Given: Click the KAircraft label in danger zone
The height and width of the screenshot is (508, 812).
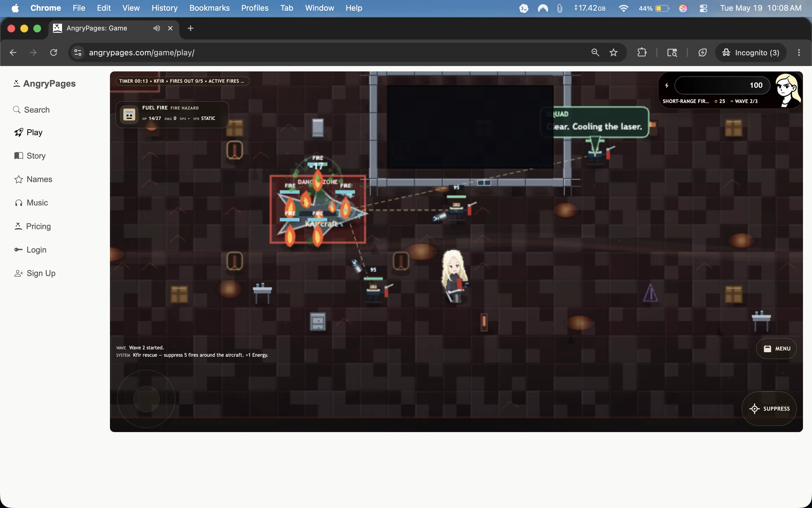Looking at the screenshot, I should pos(321,224).
